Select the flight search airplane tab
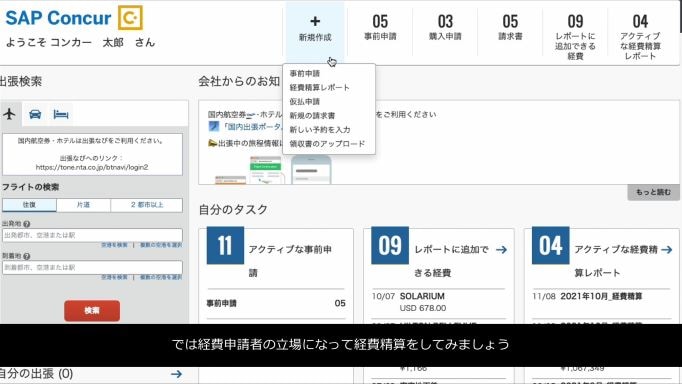Image resolution: width=682 pixels, height=384 pixels. pyautogui.click(x=10, y=114)
